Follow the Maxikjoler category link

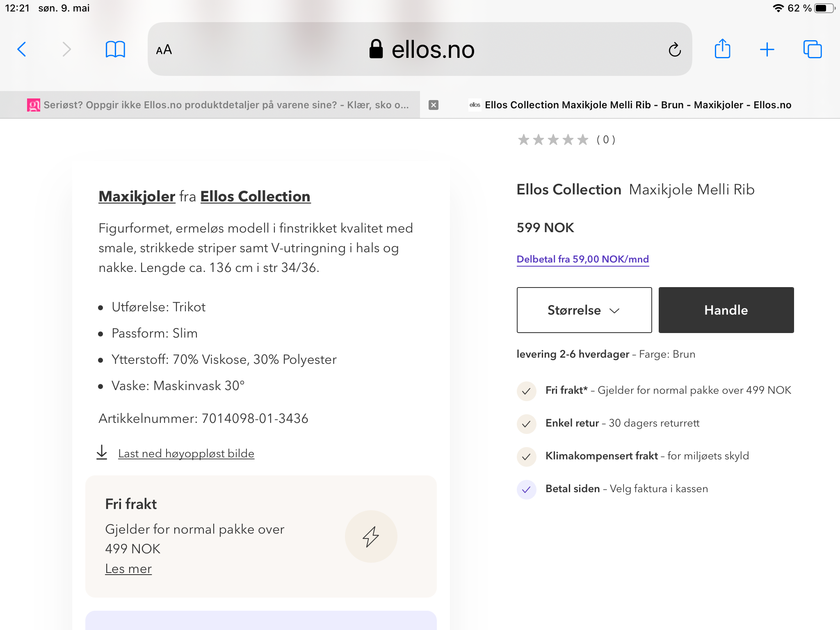[x=137, y=196]
